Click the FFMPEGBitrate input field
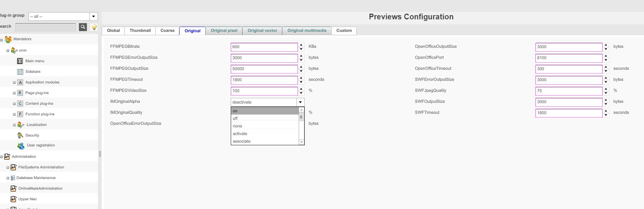Image resolution: width=644 pixels, height=209 pixels. pyautogui.click(x=264, y=47)
